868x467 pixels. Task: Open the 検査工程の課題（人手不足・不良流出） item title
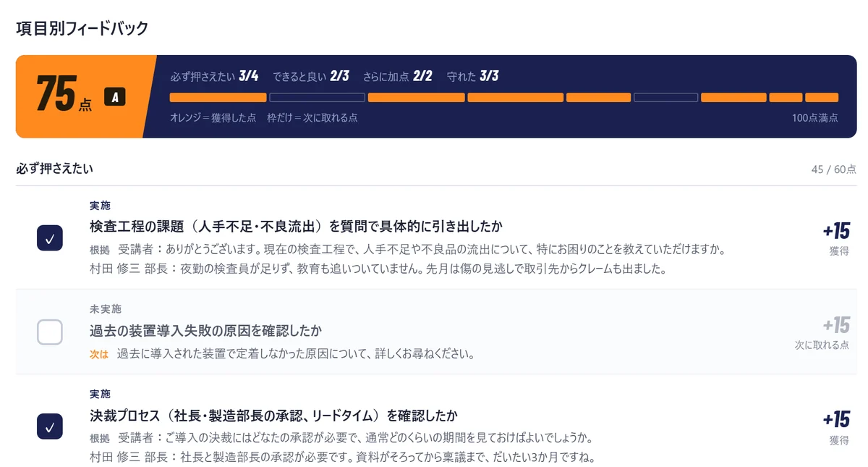click(296, 227)
